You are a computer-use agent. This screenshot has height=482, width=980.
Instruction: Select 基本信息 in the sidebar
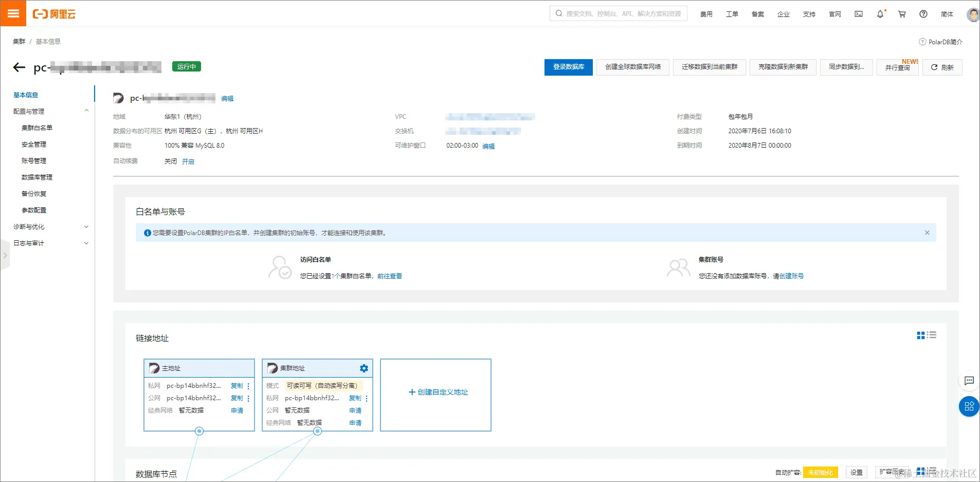(26, 95)
